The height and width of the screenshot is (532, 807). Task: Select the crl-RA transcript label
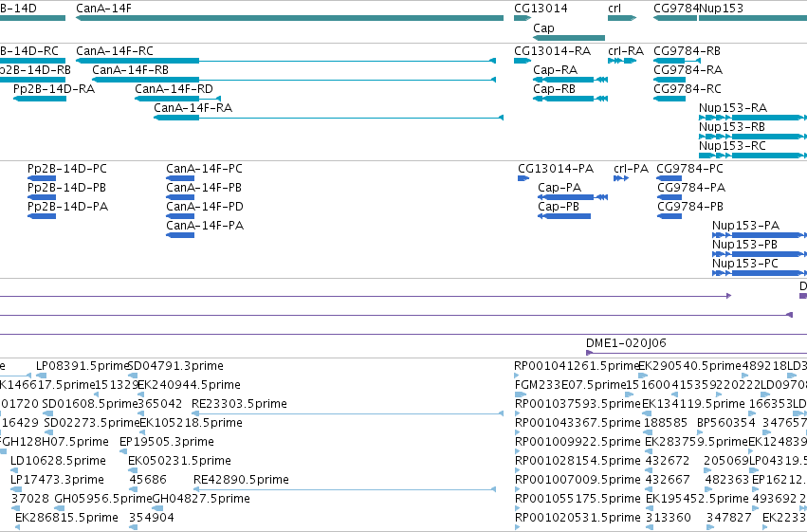(625, 51)
